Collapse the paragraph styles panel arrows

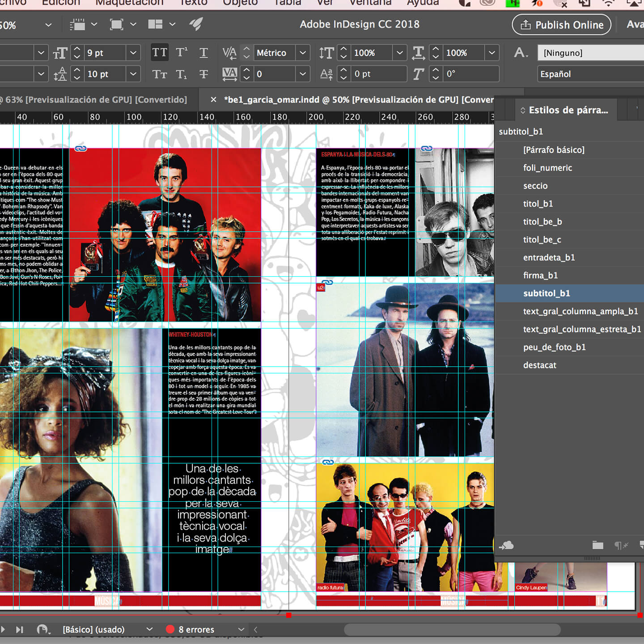pos(522,110)
